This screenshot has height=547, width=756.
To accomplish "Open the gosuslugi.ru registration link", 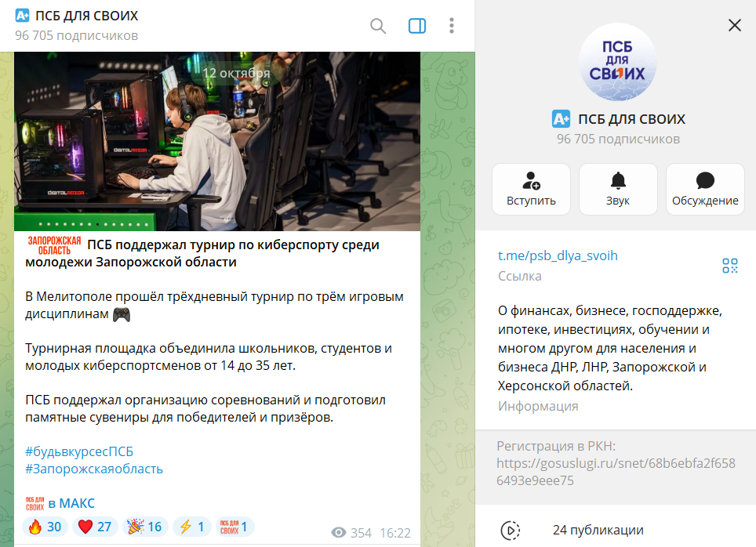I will (x=616, y=472).
